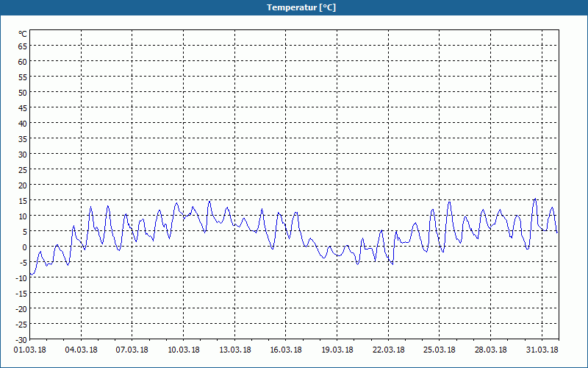The width and height of the screenshot is (588, 368).
Task: Click the °C unit label on the axis
Action: click(x=23, y=34)
